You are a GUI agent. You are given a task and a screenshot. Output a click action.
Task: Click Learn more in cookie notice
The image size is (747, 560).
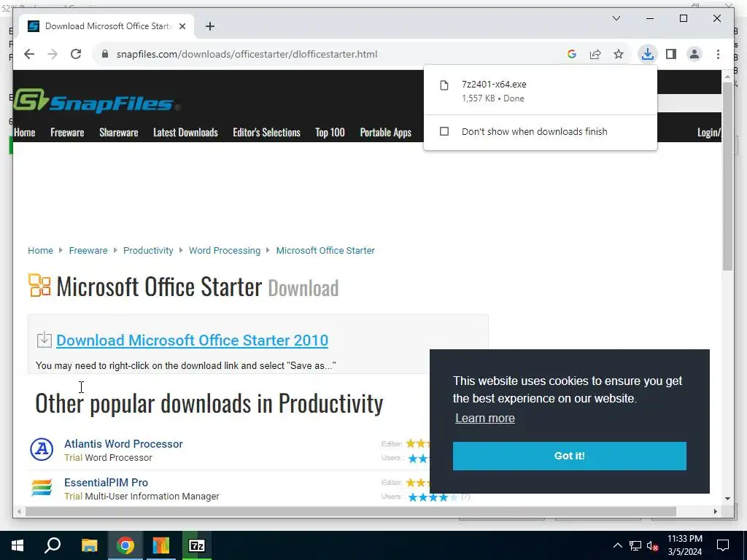click(x=485, y=418)
